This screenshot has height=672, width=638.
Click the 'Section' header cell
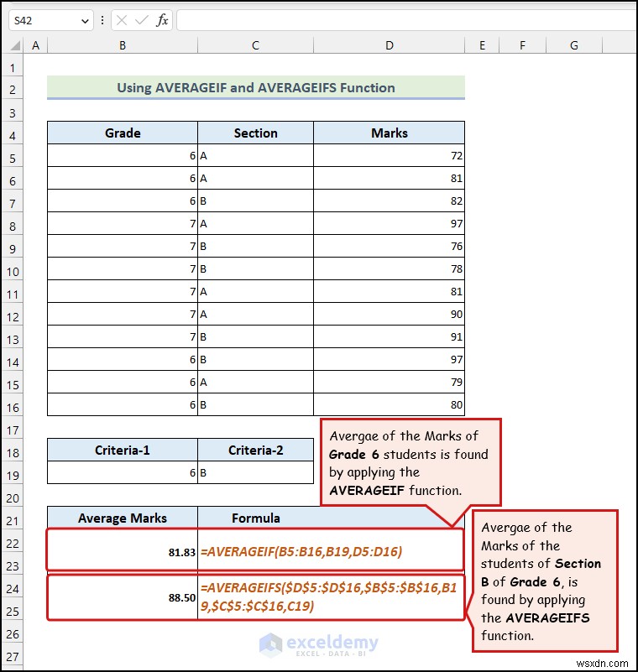coord(255,133)
